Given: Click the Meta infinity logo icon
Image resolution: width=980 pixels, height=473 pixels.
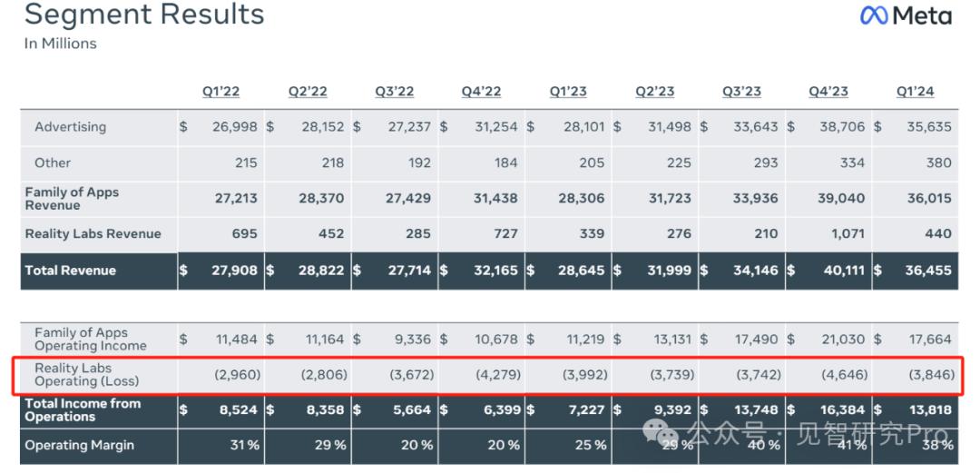Looking at the screenshot, I should click(873, 16).
